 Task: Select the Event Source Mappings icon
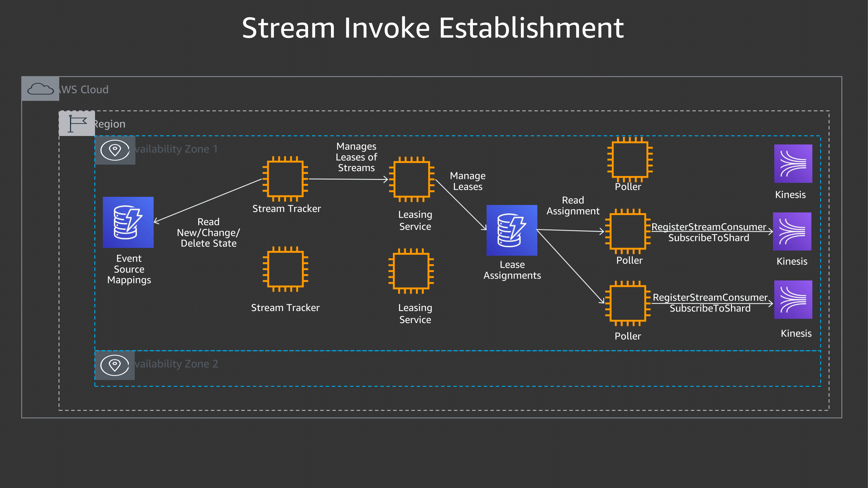(x=128, y=222)
